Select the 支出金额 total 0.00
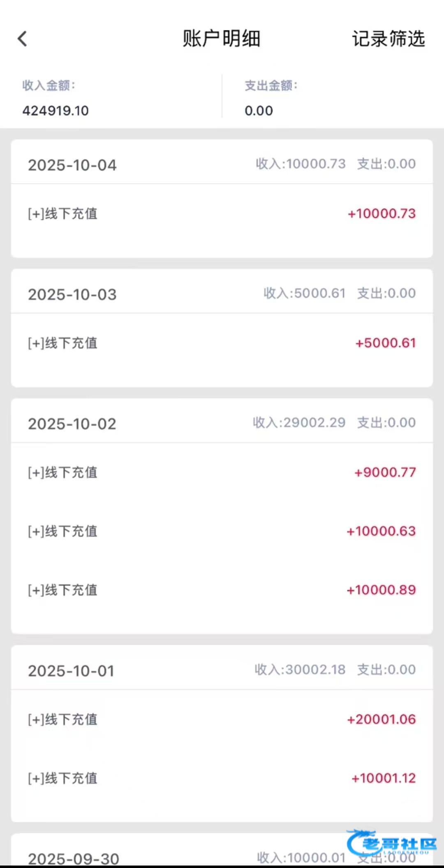444x868 pixels. [259, 110]
